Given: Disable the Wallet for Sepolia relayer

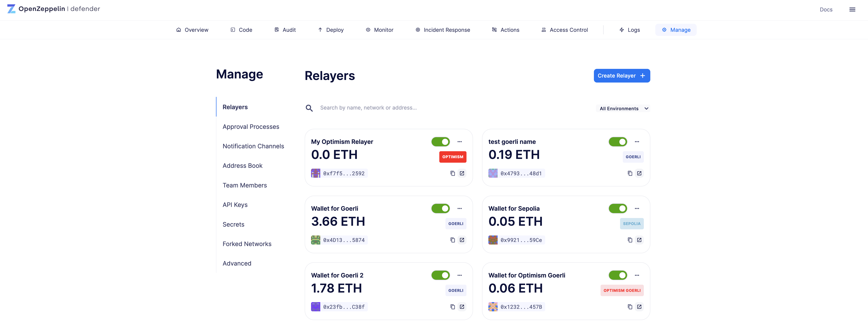Looking at the screenshot, I should [x=618, y=208].
